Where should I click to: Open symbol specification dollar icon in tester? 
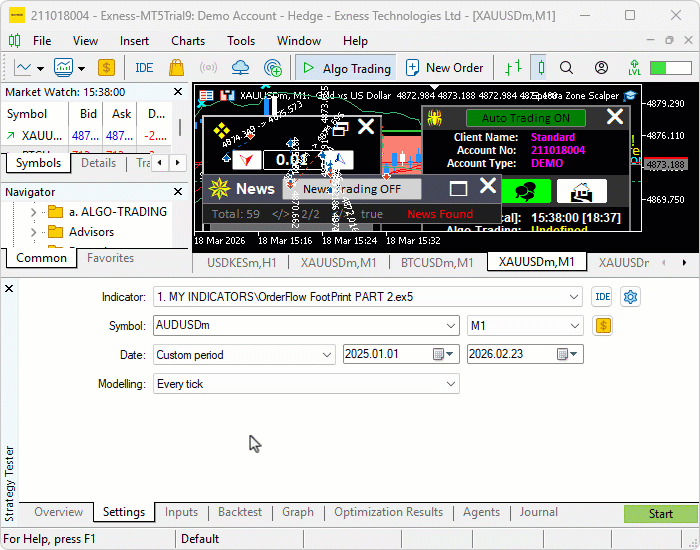coord(603,325)
